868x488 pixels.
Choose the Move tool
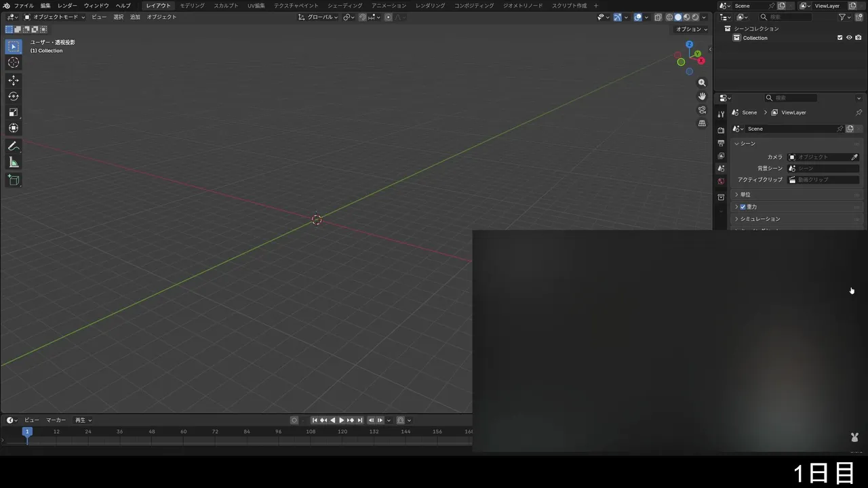14,80
